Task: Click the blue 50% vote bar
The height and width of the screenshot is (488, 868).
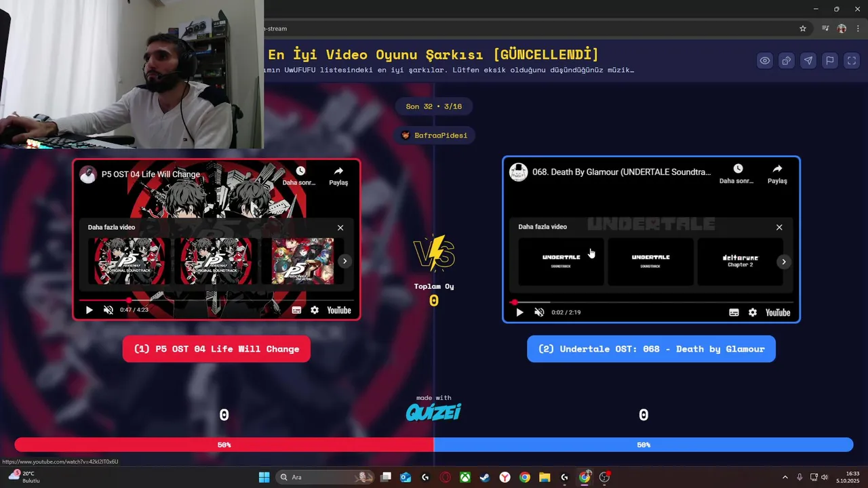Action: point(644,445)
